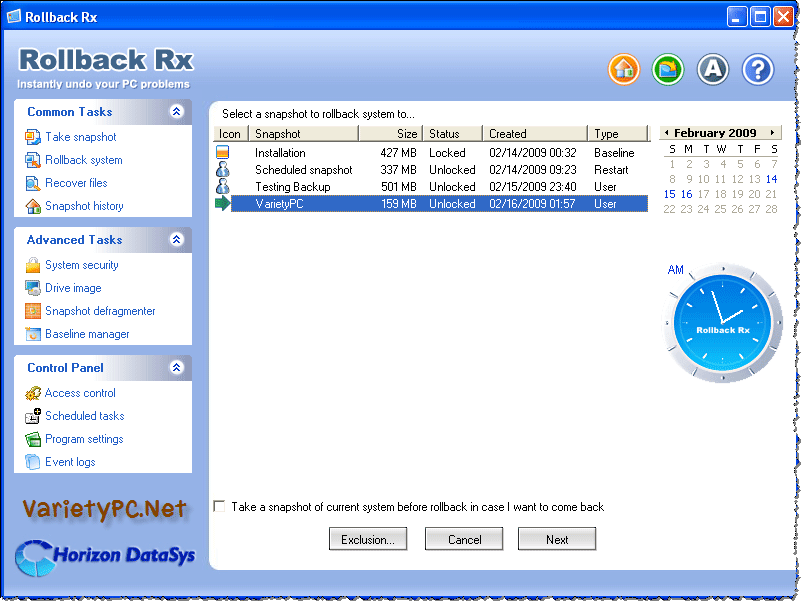The width and height of the screenshot is (801, 601).
Task: Click the Take snapshot icon in sidebar
Action: [x=33, y=137]
